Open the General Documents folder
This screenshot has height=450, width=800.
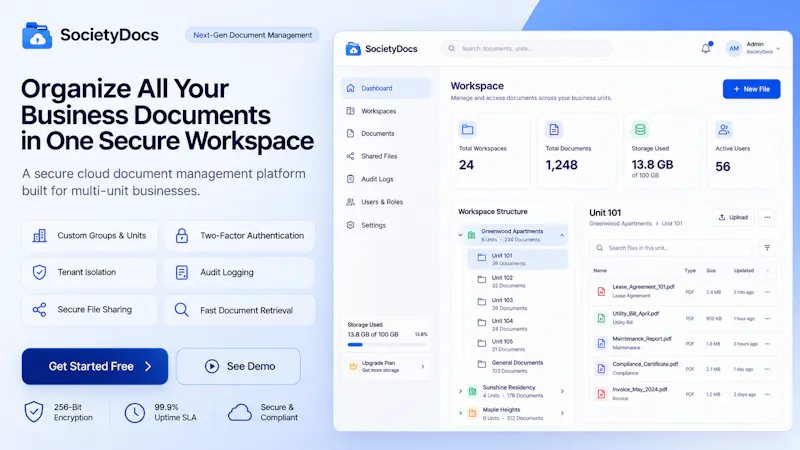(517, 366)
